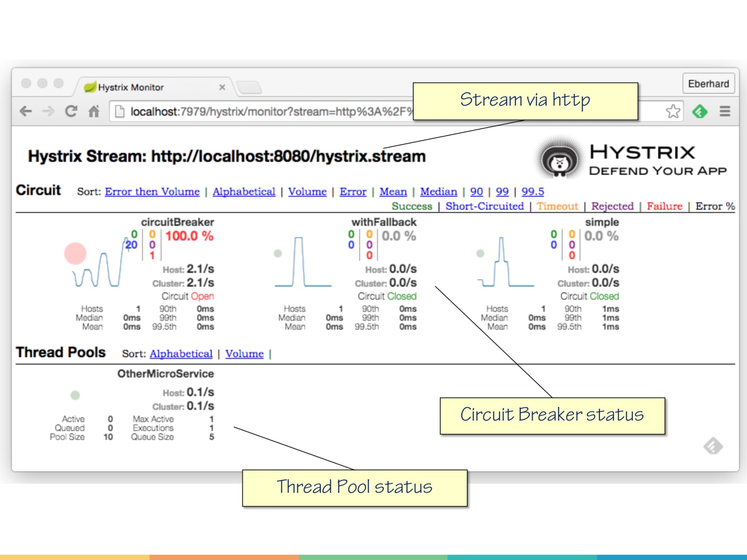Click withFallback Circuit Closed status
Screen dimensions: 747x560
(387, 296)
